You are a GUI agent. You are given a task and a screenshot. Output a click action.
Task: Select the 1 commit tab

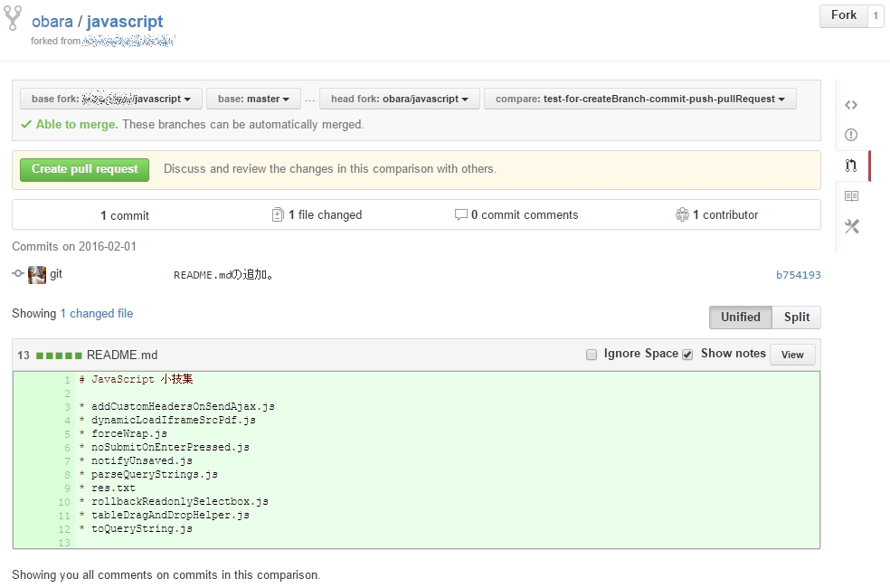point(125,215)
